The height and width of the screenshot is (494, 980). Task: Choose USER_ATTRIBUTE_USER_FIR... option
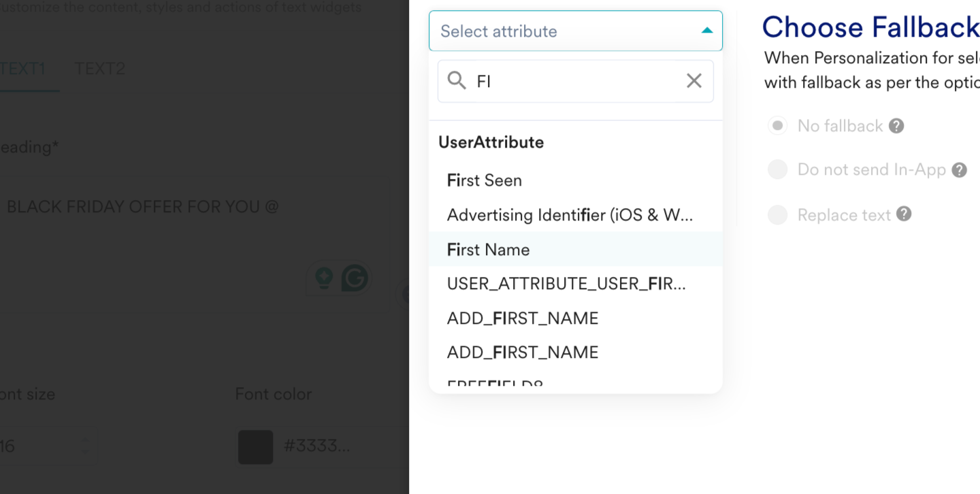(x=576, y=284)
